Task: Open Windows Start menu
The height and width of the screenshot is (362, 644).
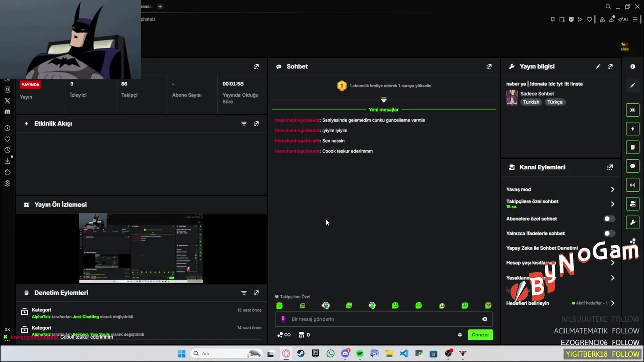Action: coord(181,354)
